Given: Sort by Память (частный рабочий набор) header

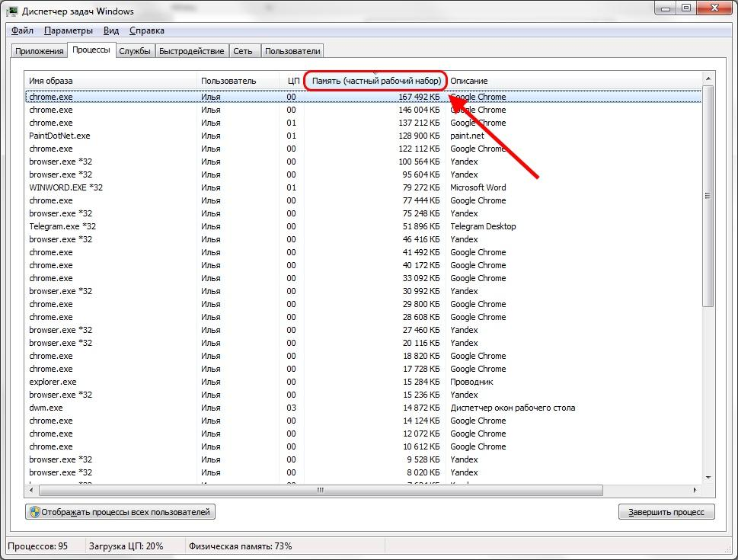Looking at the screenshot, I should click(x=375, y=81).
